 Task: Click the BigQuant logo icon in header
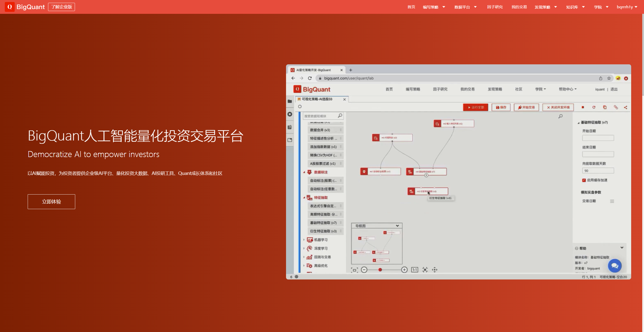10,7
